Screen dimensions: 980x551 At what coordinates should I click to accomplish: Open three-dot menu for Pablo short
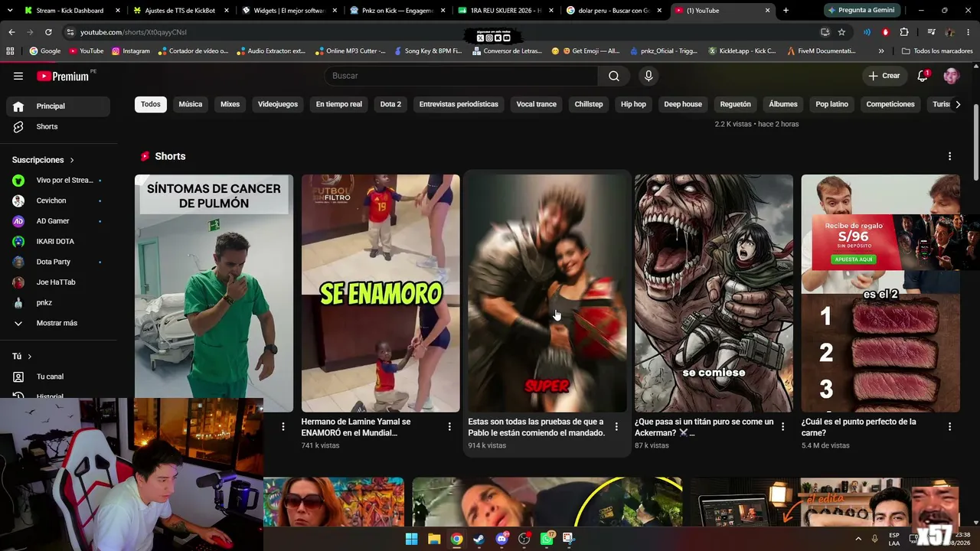[616, 426]
